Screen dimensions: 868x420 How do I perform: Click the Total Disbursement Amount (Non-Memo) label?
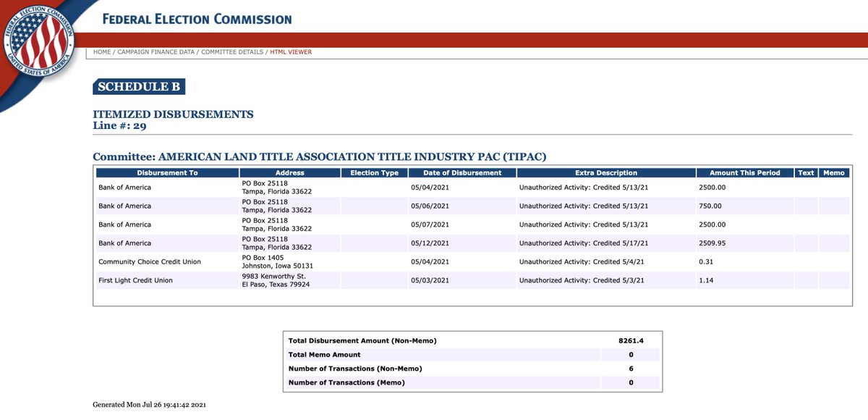[362, 340]
